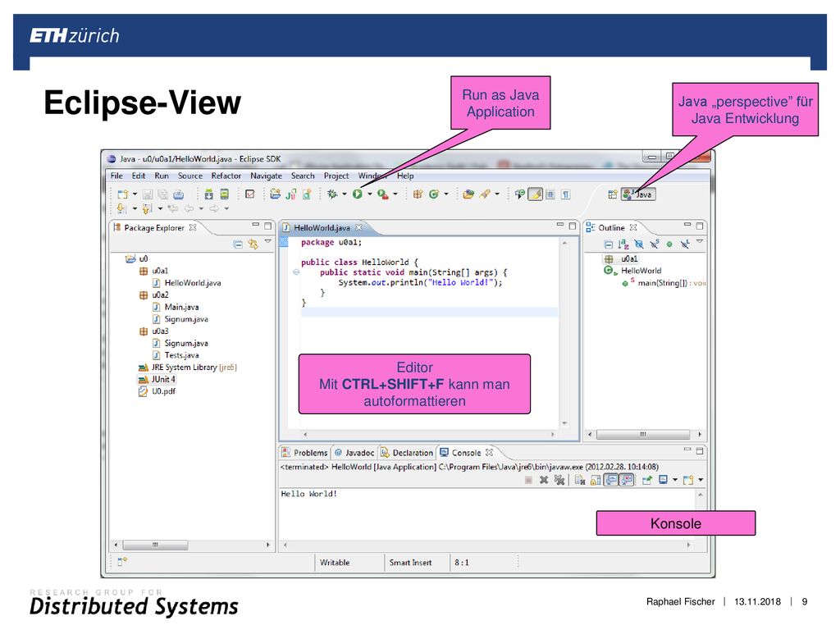Maximize the Outline view

tap(700, 226)
